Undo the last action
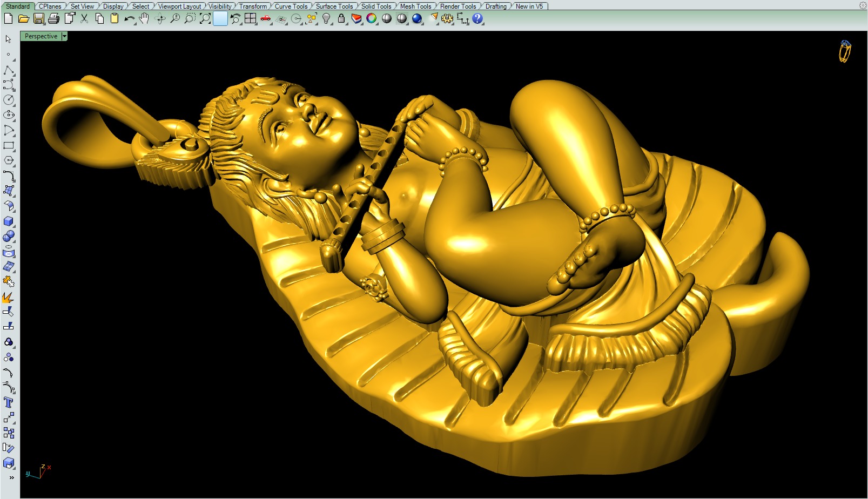868x499 pixels. [x=130, y=18]
